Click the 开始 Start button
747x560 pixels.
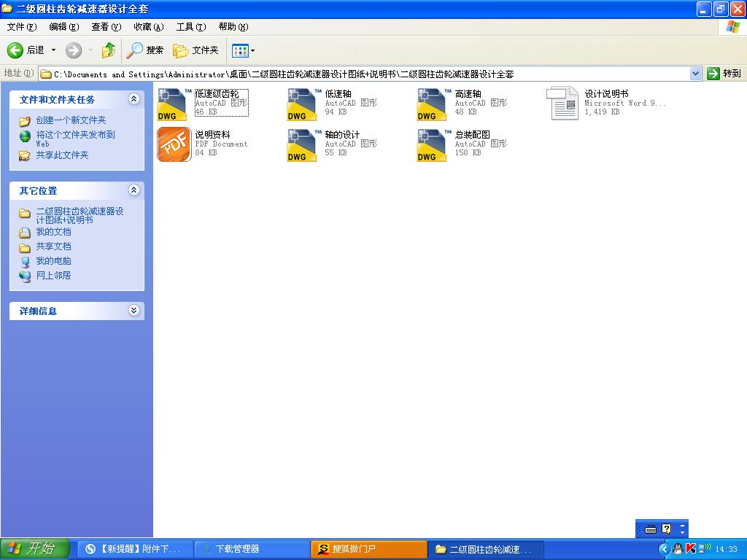35,549
